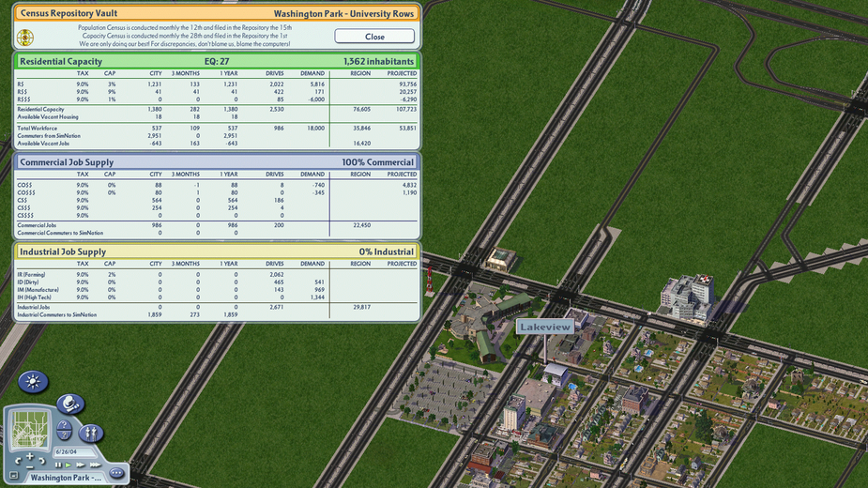This screenshot has width=868, height=488.
Task: Click the Available Vacant Housing row label
Action: (48, 117)
